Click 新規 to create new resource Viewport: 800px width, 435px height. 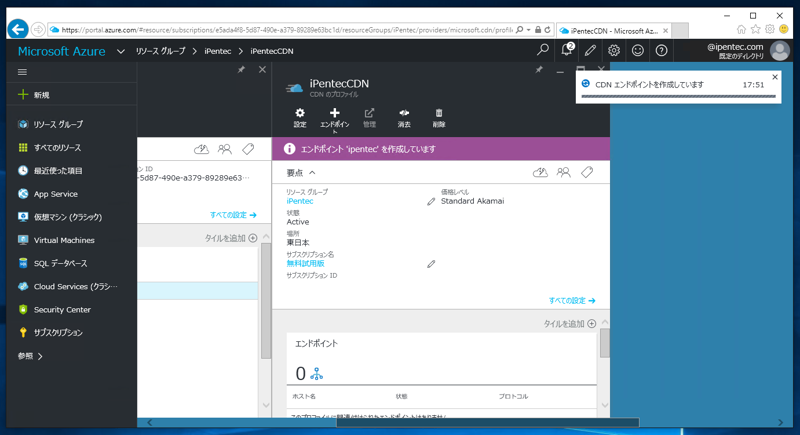point(71,95)
